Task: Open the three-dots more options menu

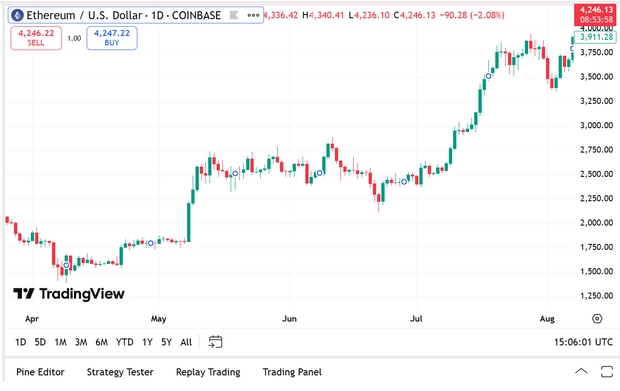Action: pos(253,15)
